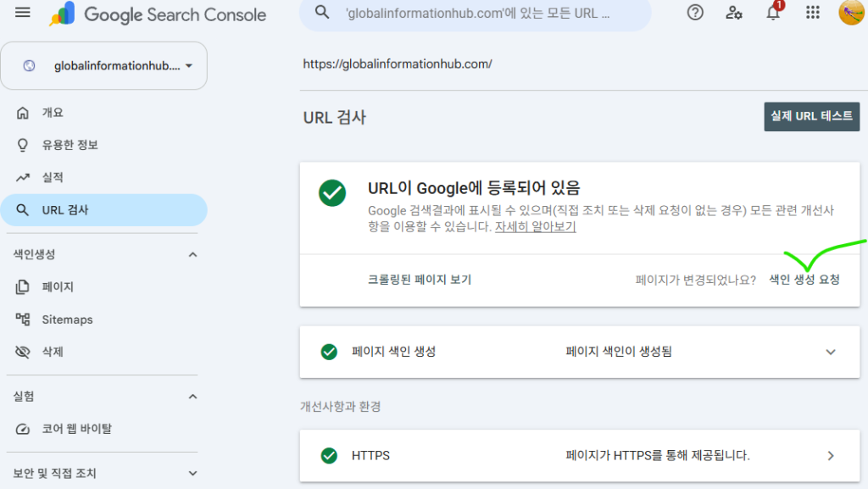Click the 페이지가 HTTPS를 통해 제공됩니다 text
The image size is (868, 489).
658,456
